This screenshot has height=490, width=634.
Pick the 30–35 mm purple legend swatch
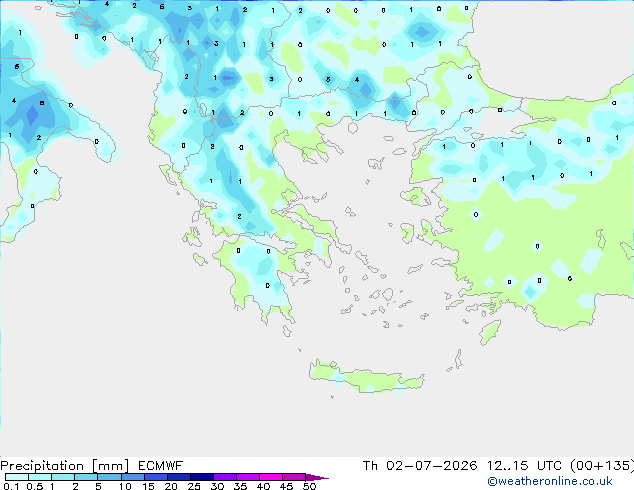click(x=224, y=477)
